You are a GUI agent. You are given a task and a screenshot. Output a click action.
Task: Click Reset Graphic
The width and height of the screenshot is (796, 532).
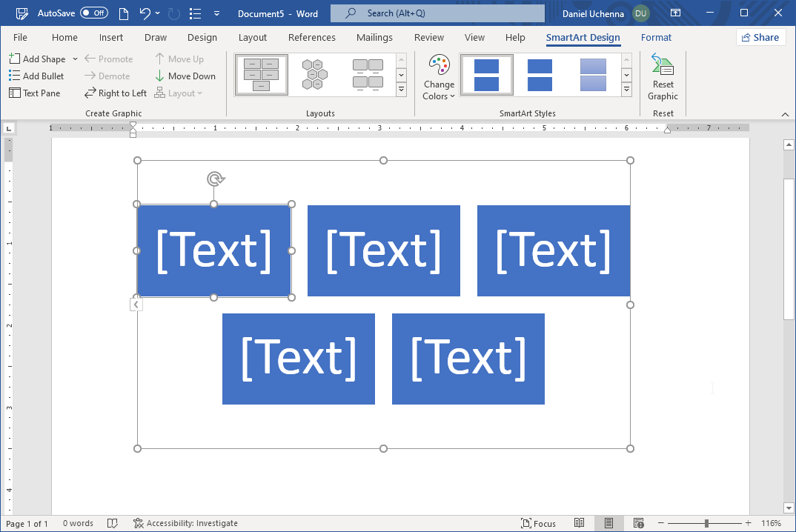662,78
